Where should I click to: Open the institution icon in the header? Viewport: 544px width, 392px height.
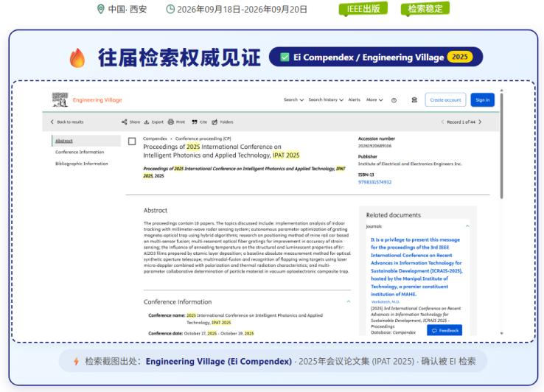coord(414,100)
